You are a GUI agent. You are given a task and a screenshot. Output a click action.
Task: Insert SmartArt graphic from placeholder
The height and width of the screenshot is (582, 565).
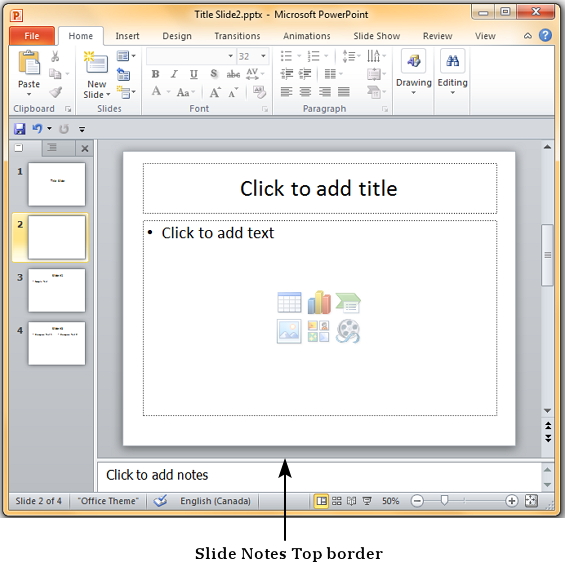(348, 302)
